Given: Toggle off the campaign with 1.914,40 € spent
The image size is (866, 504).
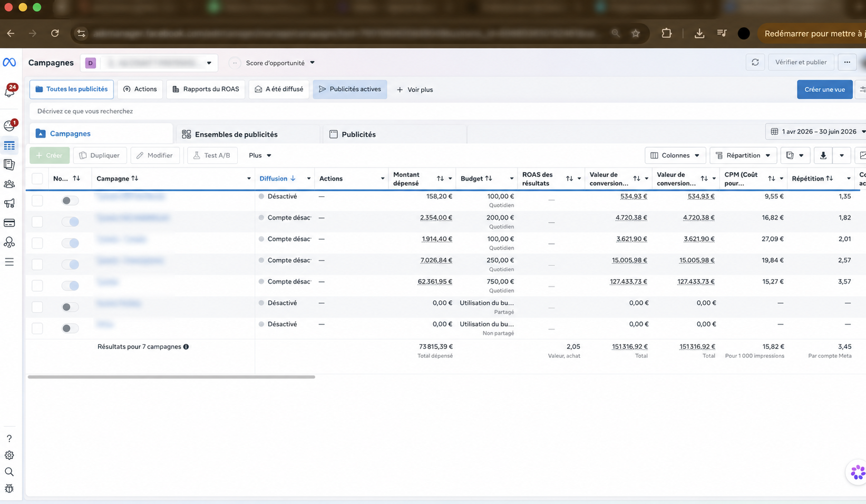Looking at the screenshot, I should click(x=70, y=243).
